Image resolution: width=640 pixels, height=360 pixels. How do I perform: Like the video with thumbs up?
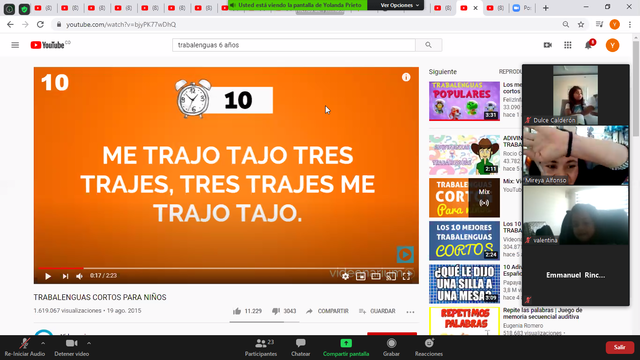coord(247,311)
